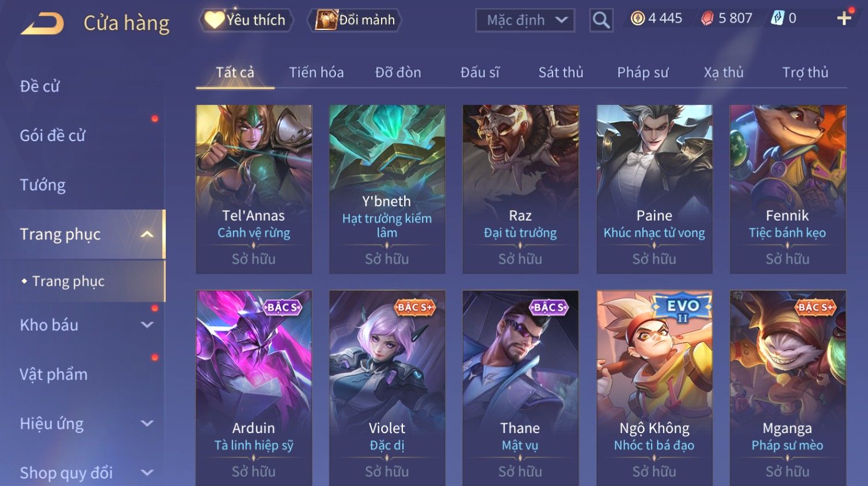Expand the Kho báu sidebar section

(x=147, y=325)
